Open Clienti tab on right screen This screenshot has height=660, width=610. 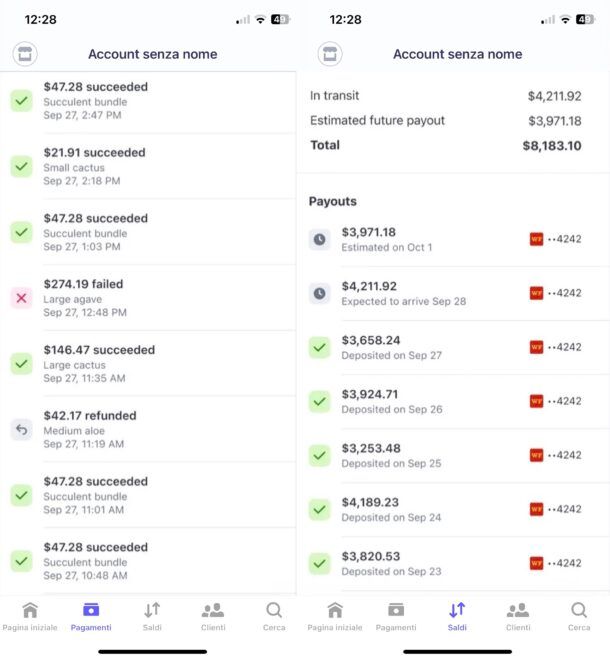518,617
